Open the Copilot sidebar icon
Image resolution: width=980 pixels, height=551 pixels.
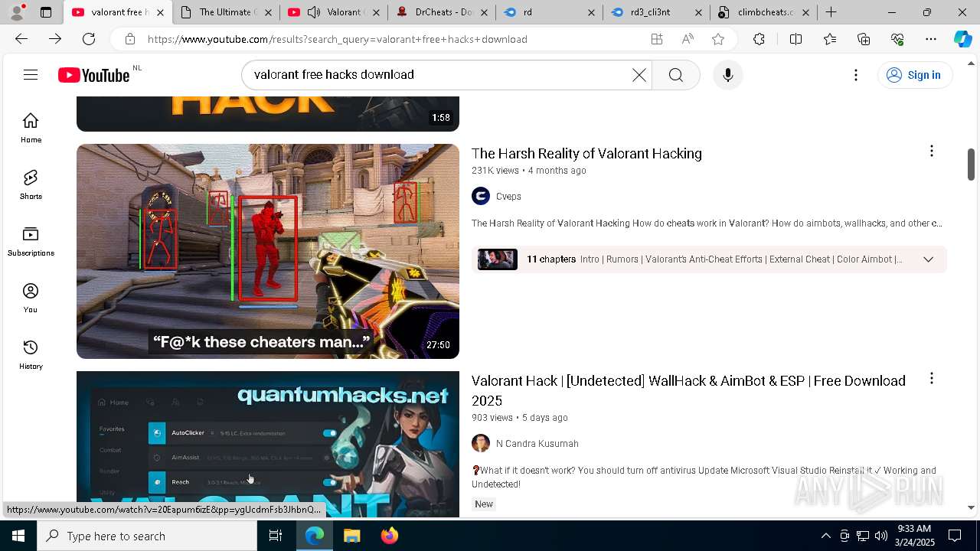coord(962,39)
